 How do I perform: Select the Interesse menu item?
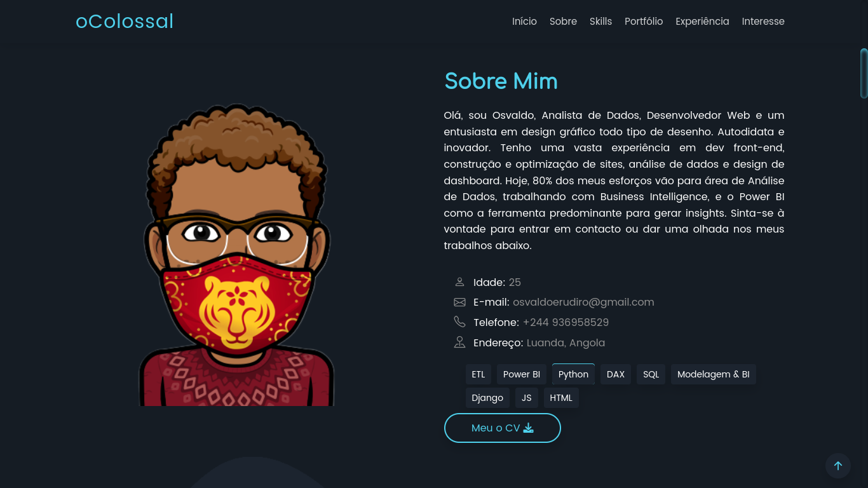point(763,21)
